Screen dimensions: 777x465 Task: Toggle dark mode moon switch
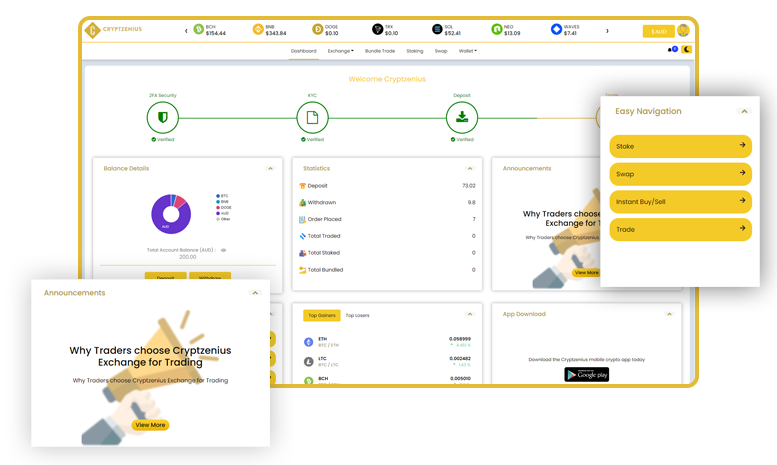tap(686, 49)
